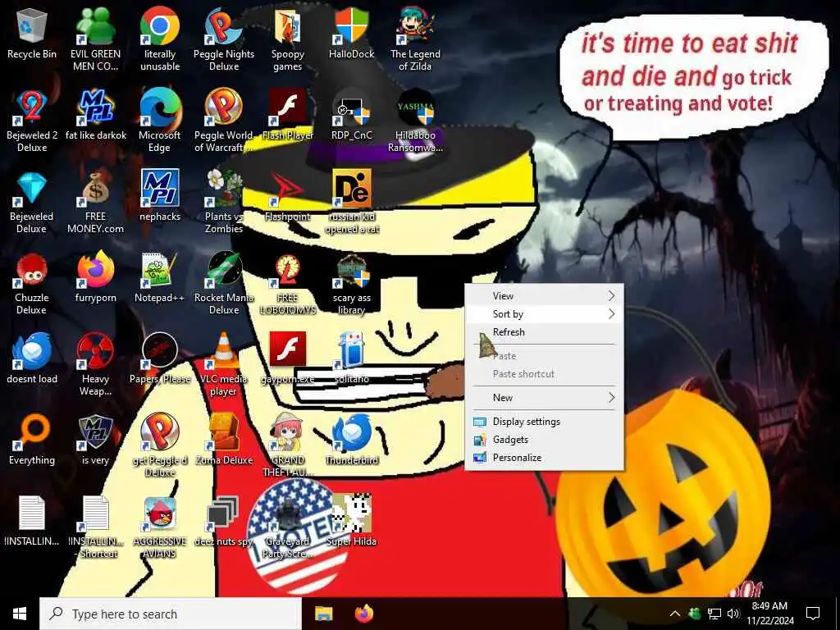
Task: Open Papers, Please shortcut
Action: (x=160, y=359)
